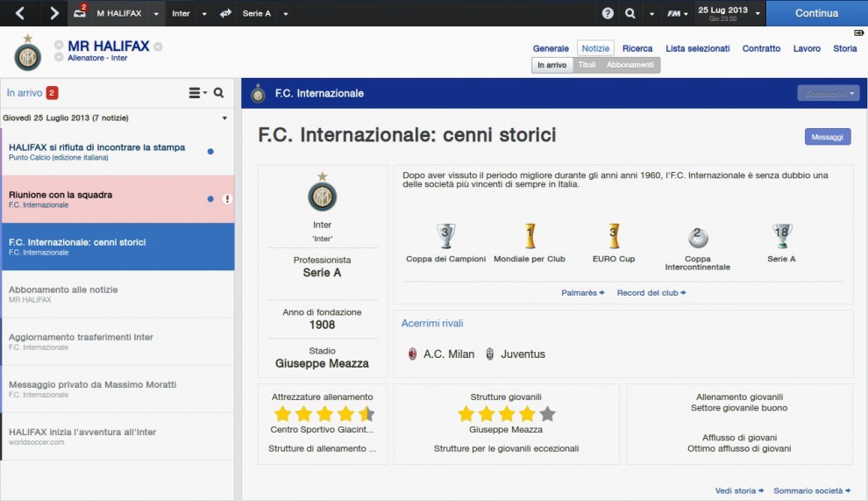This screenshot has width=868, height=501.
Task: Toggle unread dot on HALIFAX si rifiuta news
Action: (210, 151)
